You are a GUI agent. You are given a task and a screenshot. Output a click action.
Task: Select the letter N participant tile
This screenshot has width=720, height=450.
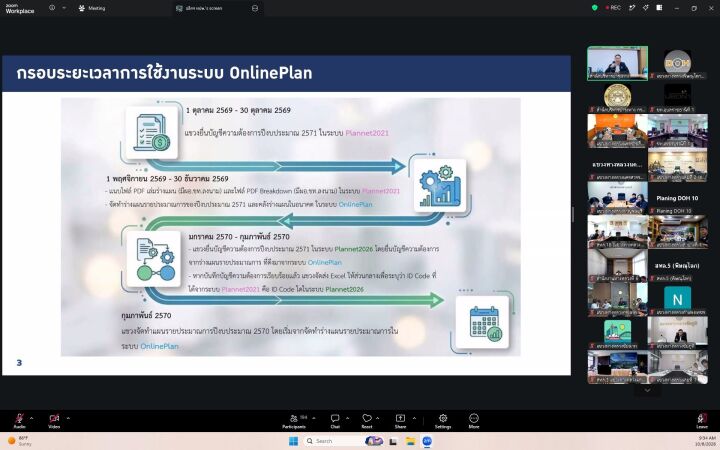tap(678, 299)
